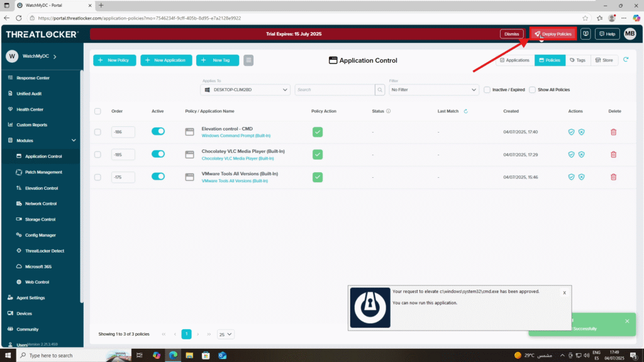Click the permit checkmark for Elevation control - CMD
This screenshot has height=362, width=644.
click(x=318, y=132)
